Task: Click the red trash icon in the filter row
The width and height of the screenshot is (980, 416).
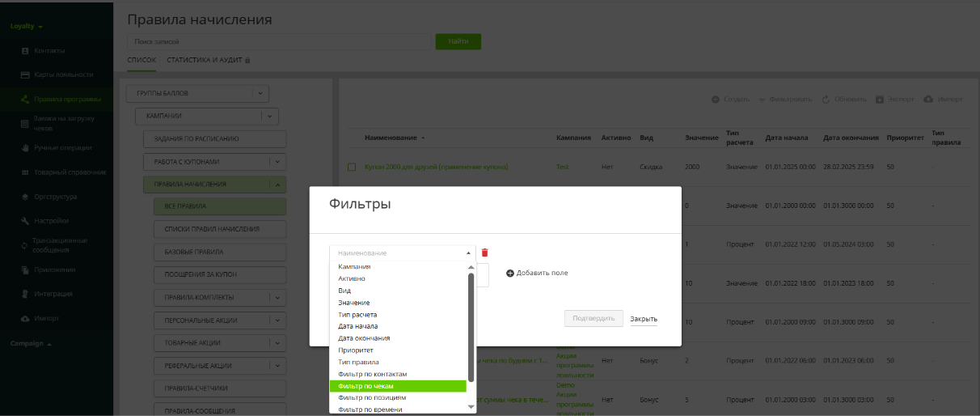Action: tap(485, 253)
